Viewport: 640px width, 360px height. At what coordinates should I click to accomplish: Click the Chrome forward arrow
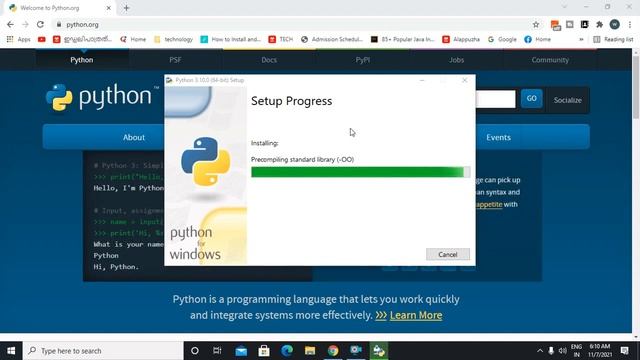[25, 24]
